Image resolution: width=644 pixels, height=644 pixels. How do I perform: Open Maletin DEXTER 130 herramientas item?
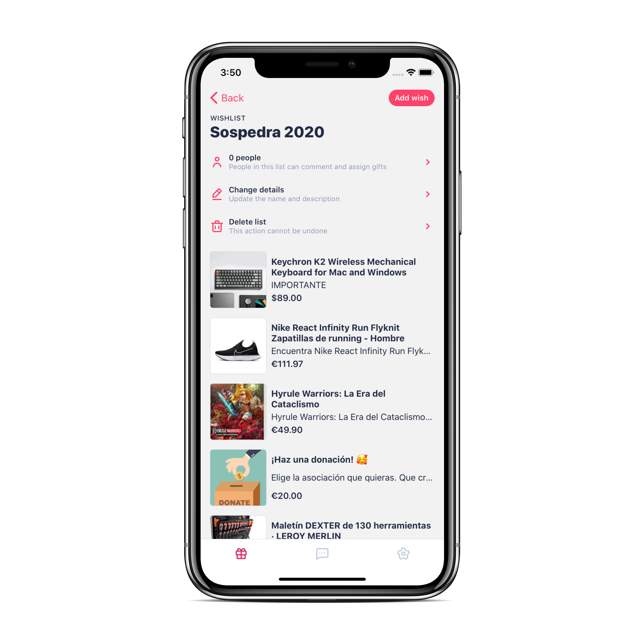pyautogui.click(x=322, y=527)
